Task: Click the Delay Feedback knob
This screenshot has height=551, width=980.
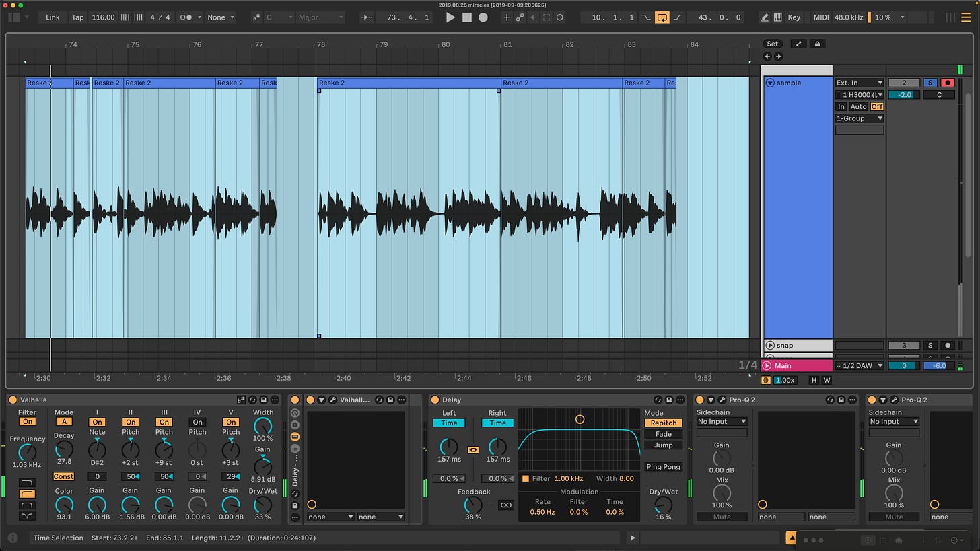Action: point(473,504)
